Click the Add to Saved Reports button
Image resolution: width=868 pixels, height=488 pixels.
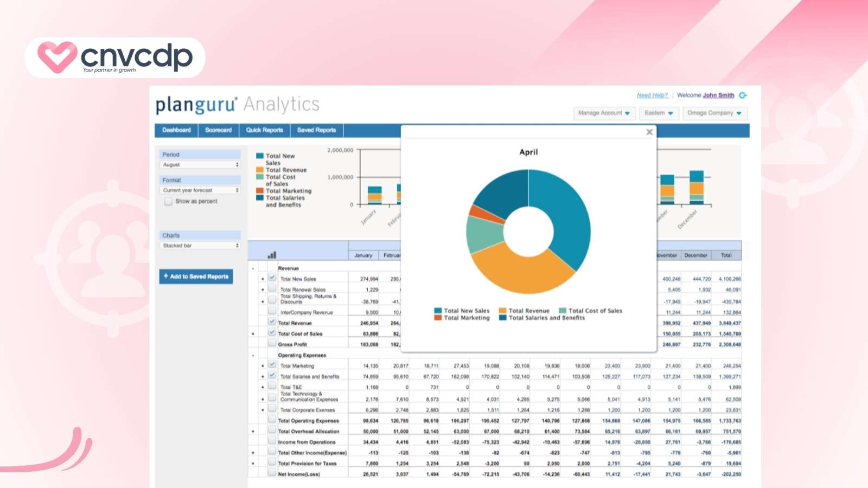click(x=196, y=277)
